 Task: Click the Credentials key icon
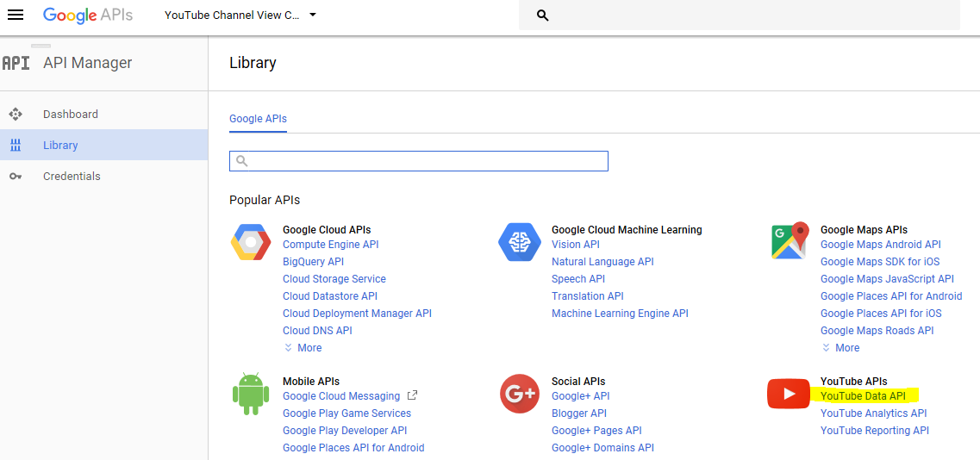click(x=16, y=177)
